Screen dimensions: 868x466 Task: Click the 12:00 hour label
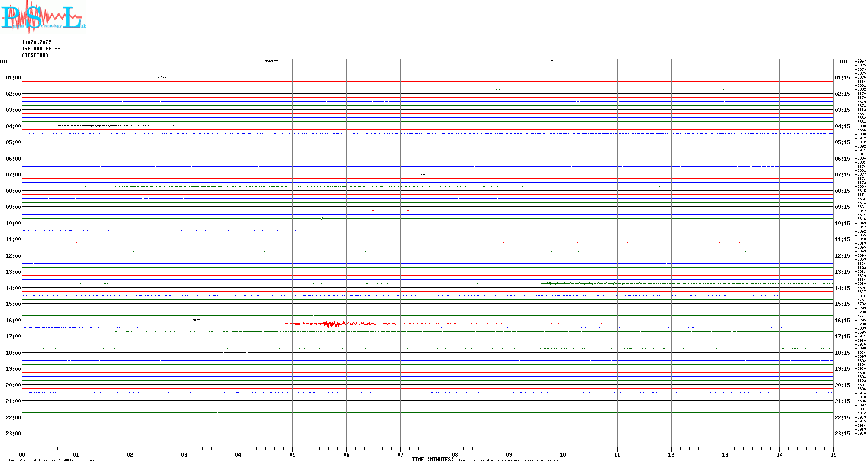pyautogui.click(x=13, y=256)
